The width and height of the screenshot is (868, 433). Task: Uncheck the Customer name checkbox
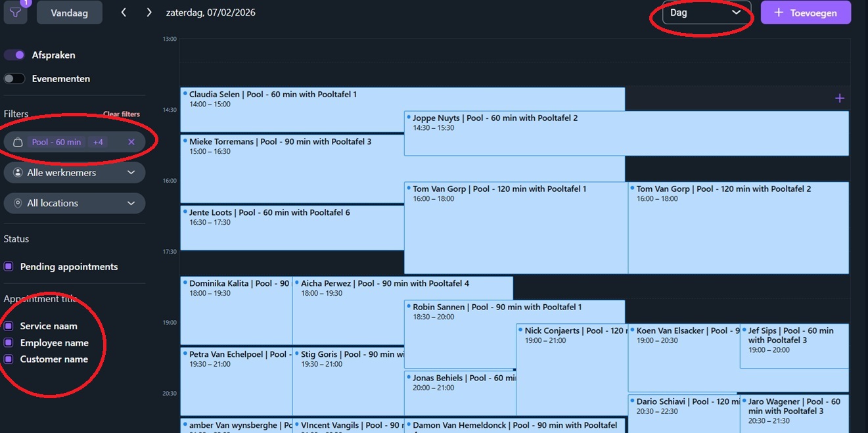(9, 359)
